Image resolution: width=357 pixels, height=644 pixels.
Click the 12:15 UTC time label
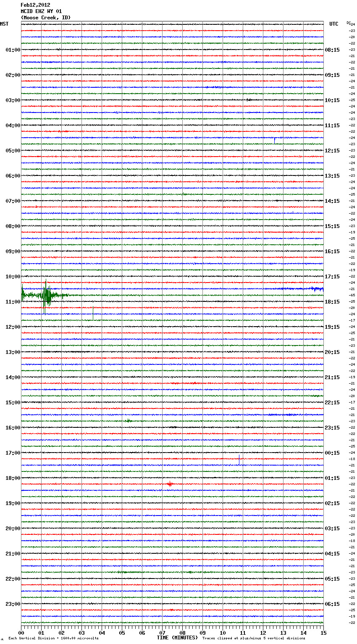pyautogui.click(x=332, y=151)
